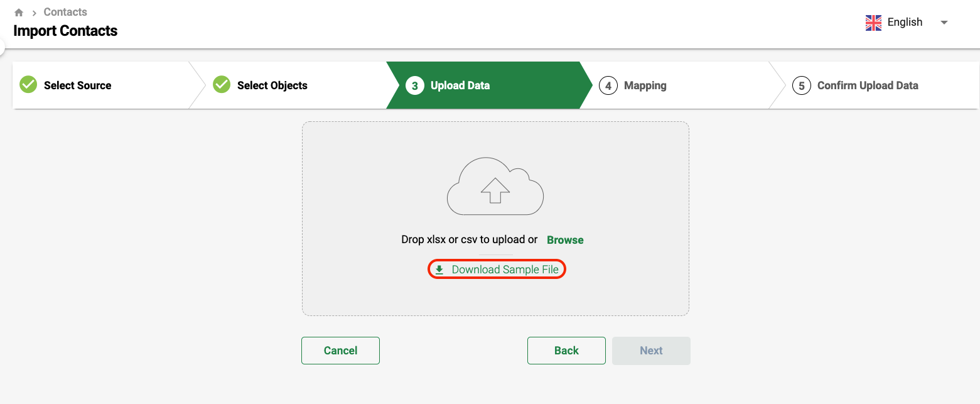Go to home via breadcrumb house icon
The width and height of the screenshot is (980, 404).
tap(19, 13)
